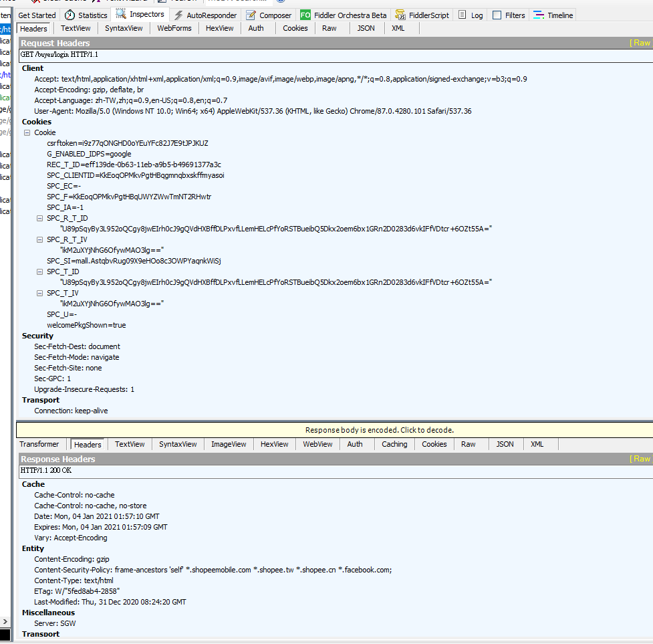Viewport: 653px width, 644px height.
Task: Open the Composer tab
Action: (x=269, y=15)
